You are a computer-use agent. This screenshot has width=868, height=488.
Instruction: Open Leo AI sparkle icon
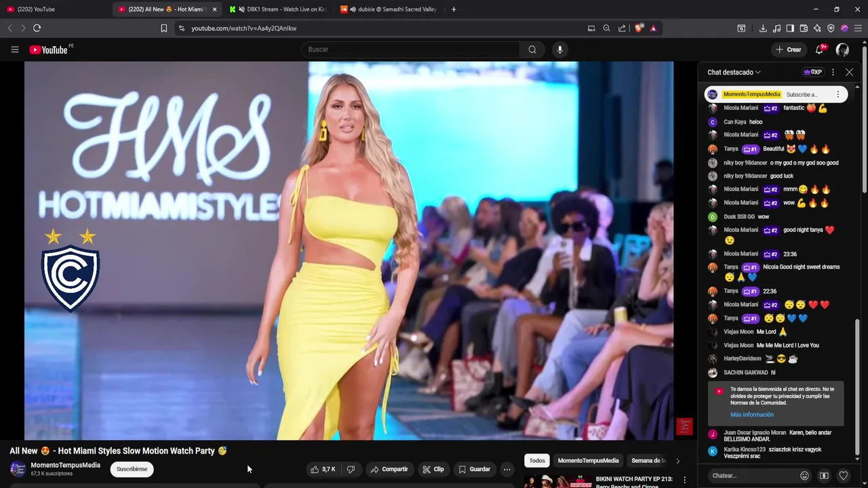tap(817, 28)
